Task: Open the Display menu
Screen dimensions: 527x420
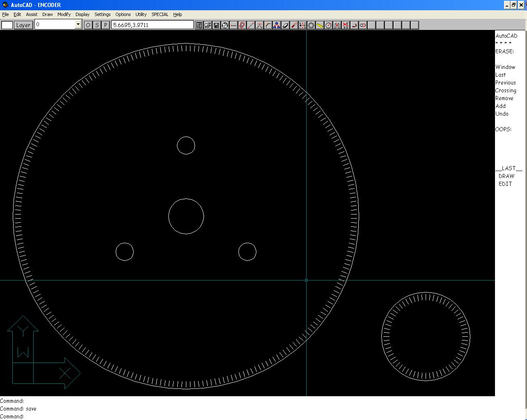Action: click(82, 14)
